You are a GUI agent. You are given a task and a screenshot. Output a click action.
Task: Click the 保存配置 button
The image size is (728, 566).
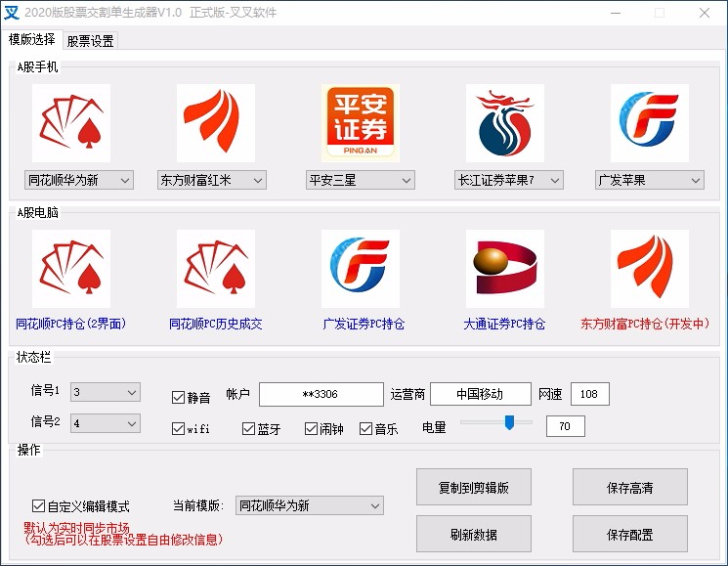click(x=630, y=534)
